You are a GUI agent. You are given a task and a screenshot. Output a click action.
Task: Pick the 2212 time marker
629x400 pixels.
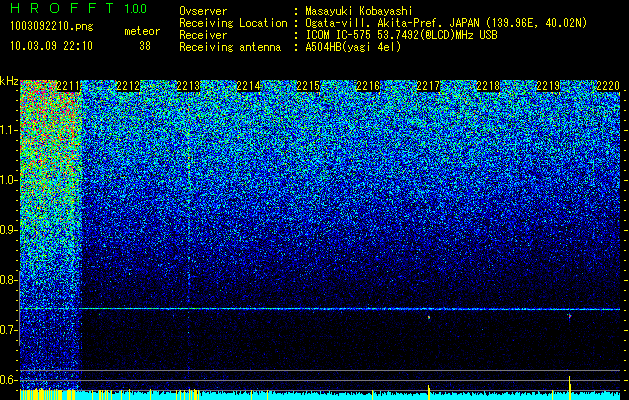point(128,86)
